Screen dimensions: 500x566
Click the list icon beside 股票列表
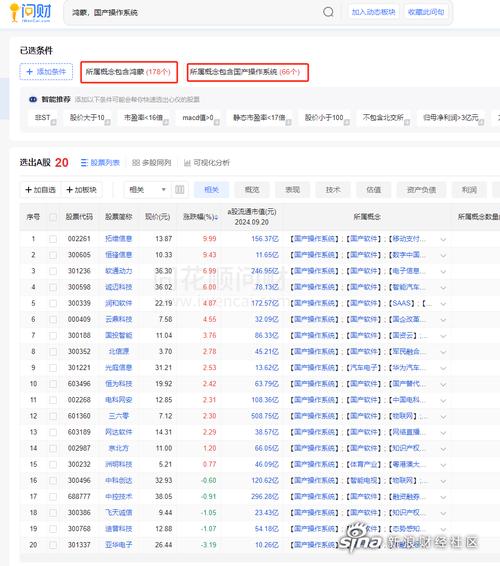click(x=84, y=163)
